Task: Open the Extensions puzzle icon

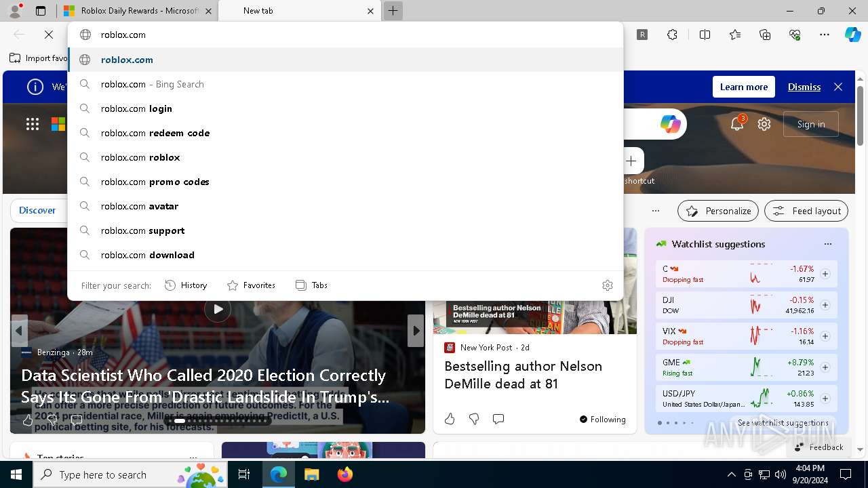Action: pos(672,35)
